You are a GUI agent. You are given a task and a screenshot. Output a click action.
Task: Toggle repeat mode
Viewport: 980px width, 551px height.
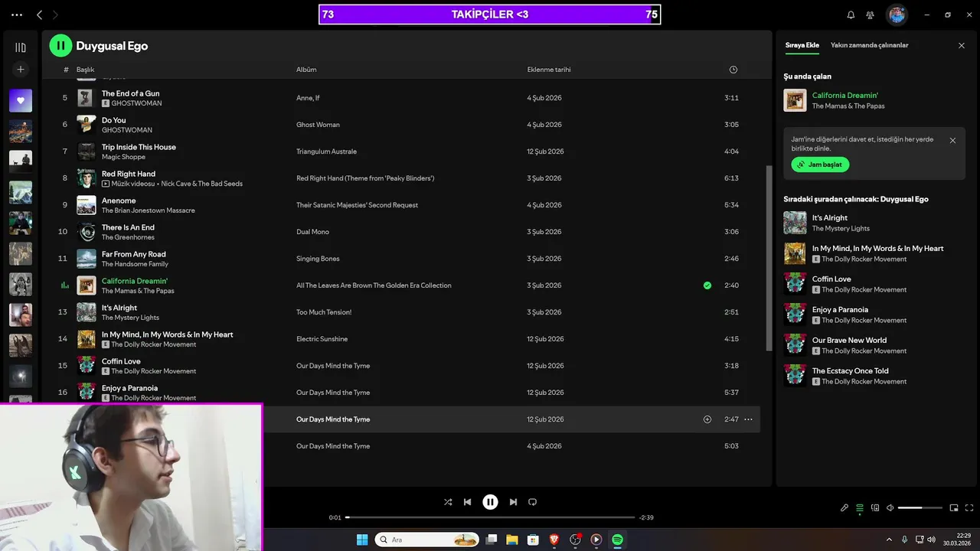[533, 502]
